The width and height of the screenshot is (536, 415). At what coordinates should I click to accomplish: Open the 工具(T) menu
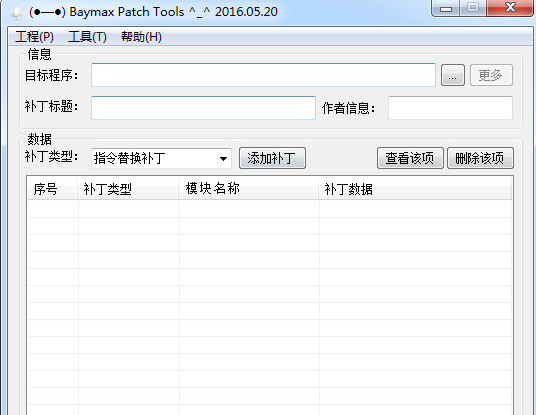[x=88, y=37]
